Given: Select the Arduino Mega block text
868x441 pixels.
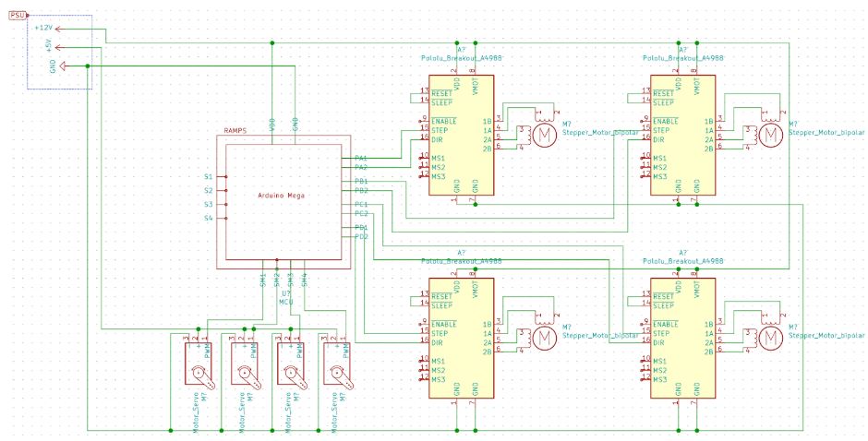Looking at the screenshot, I should coord(281,195).
